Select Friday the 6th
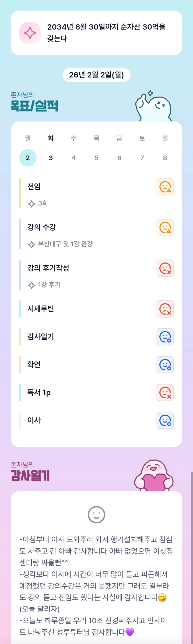The height and width of the screenshot is (644, 193). 119,158
